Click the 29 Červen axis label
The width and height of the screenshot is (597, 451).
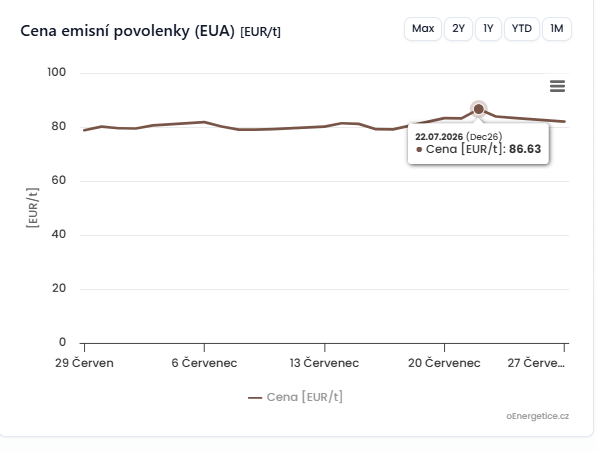point(84,363)
